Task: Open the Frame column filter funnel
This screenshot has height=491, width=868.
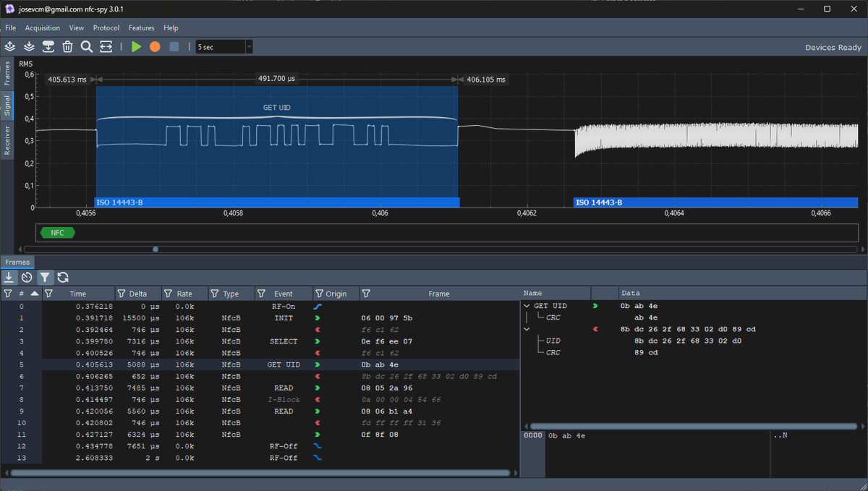Action: tap(366, 294)
